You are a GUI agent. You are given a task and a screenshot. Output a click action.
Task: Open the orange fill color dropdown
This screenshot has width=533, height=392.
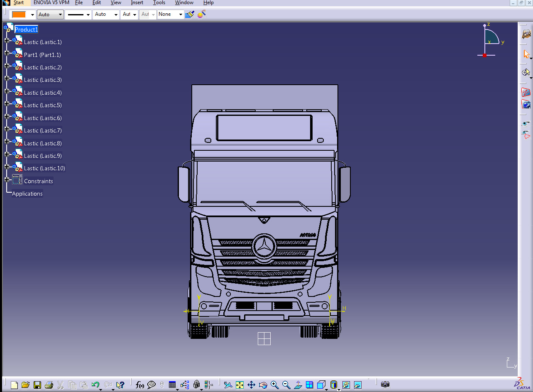(32, 15)
